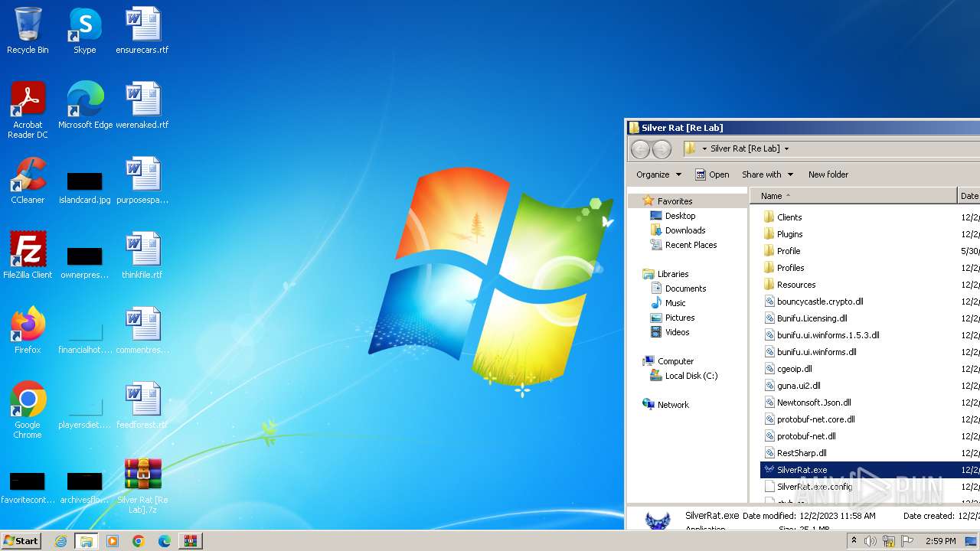Click the Action Center flag icon

coord(907,541)
